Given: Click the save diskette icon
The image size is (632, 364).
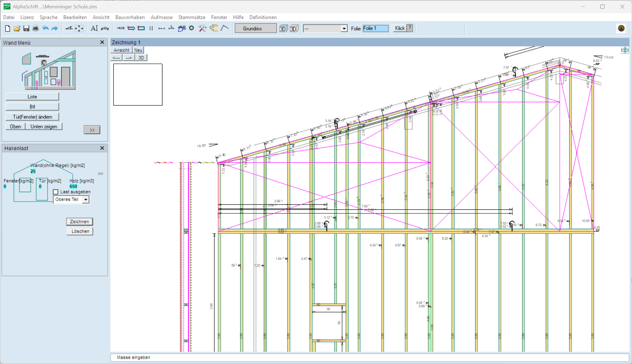Looking at the screenshot, I should (26, 28).
